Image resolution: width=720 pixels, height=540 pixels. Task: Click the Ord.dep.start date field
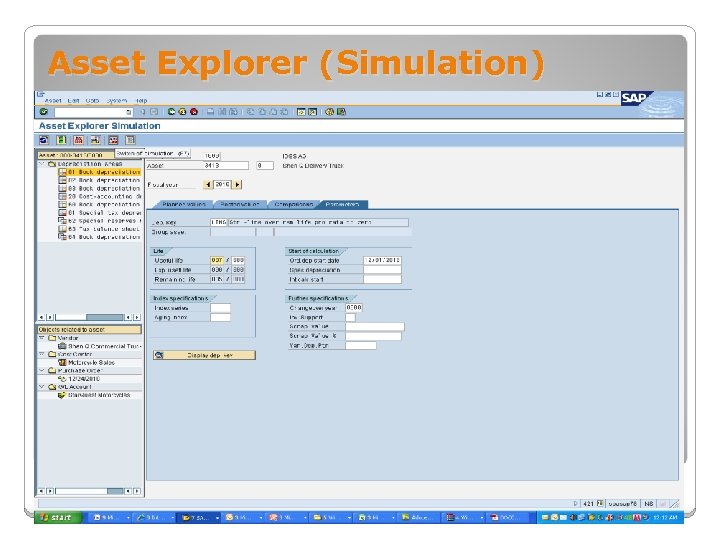(382, 260)
